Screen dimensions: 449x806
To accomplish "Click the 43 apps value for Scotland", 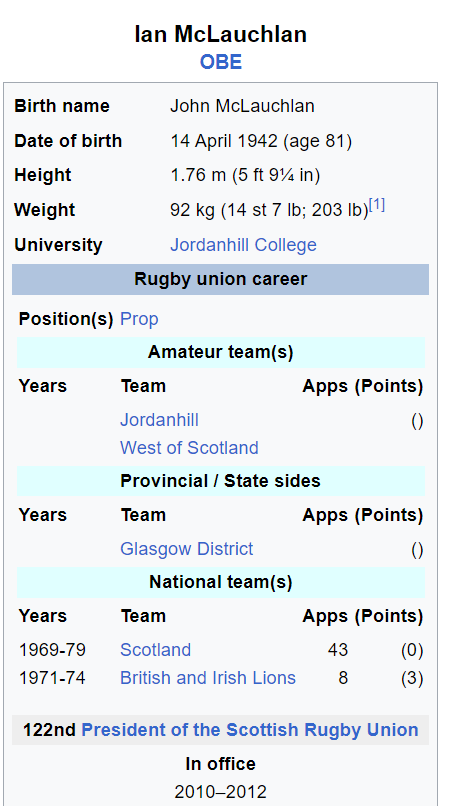I will pyautogui.click(x=337, y=650).
